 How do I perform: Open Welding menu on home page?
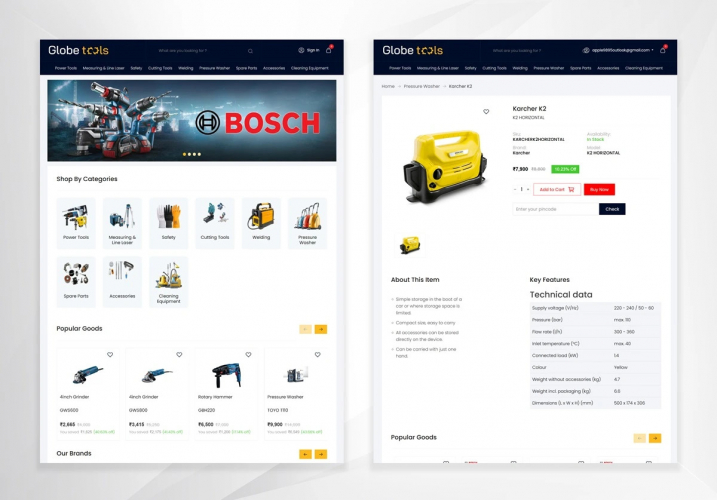pyautogui.click(x=186, y=68)
